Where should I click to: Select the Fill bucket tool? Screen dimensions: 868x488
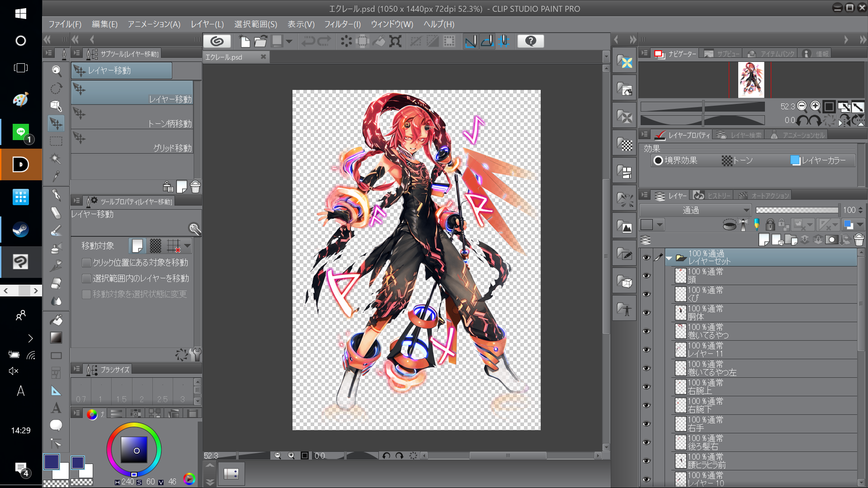56,320
